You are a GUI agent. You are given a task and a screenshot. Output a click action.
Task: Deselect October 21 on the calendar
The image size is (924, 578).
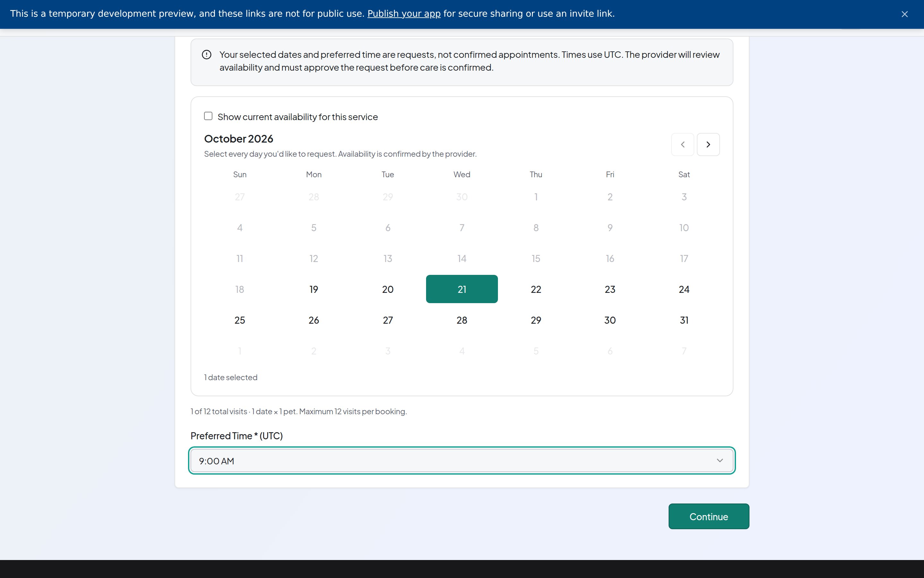click(462, 289)
